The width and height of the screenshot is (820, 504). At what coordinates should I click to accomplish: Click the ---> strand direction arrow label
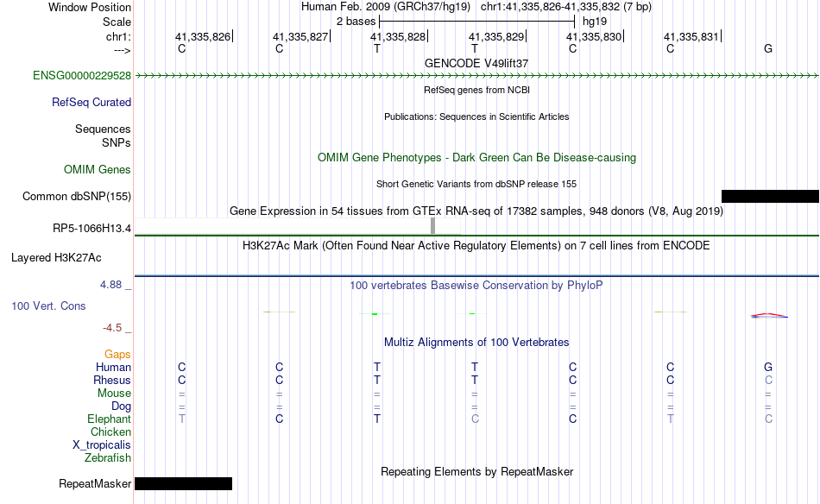[x=123, y=50]
